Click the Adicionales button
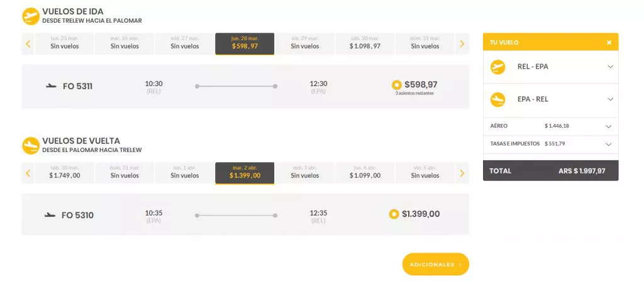Viewport: 644px width, 291px height. [x=435, y=265]
